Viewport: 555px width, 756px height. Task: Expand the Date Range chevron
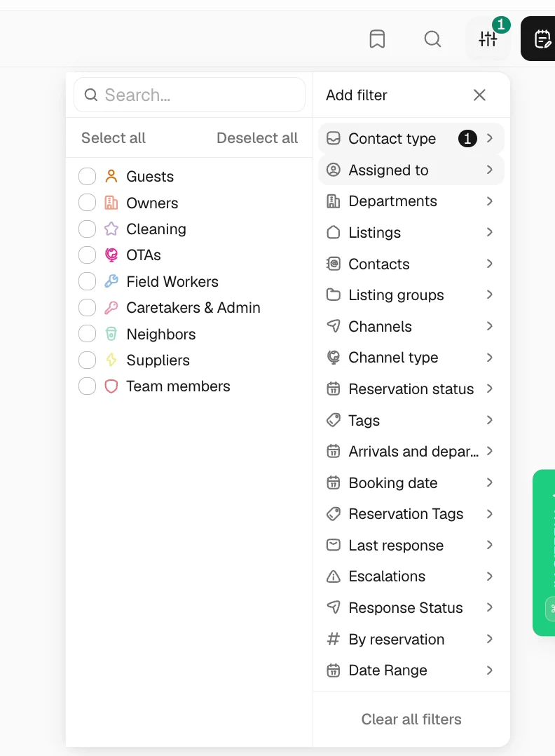pyautogui.click(x=489, y=670)
